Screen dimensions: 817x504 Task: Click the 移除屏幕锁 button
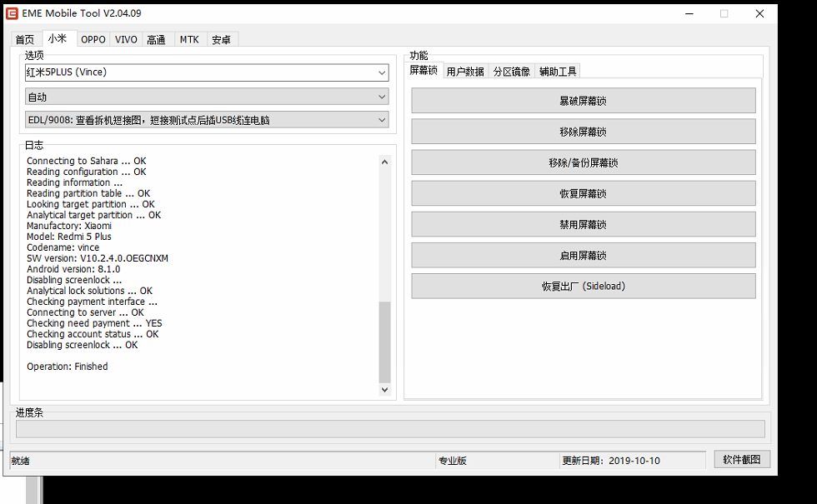pyautogui.click(x=584, y=132)
